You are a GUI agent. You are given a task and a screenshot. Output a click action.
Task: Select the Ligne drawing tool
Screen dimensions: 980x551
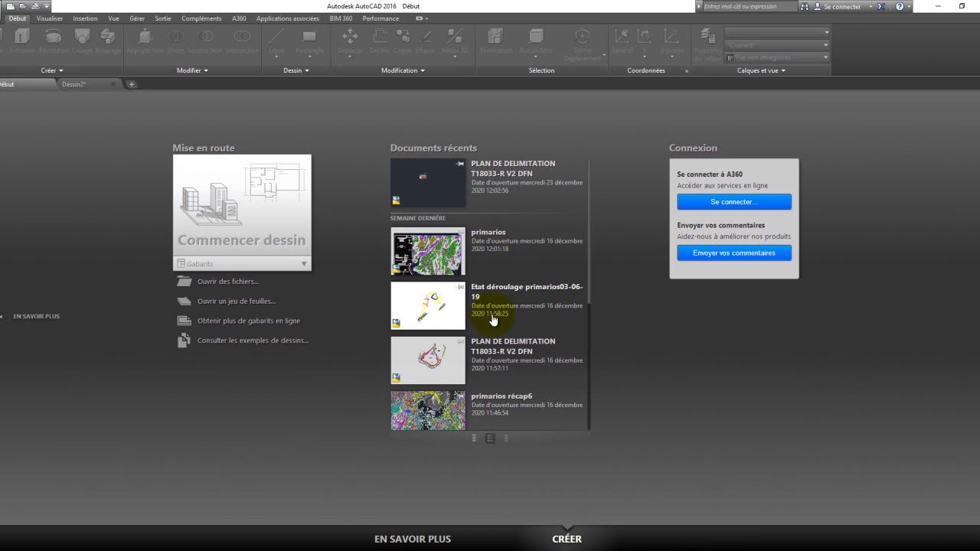(x=276, y=36)
